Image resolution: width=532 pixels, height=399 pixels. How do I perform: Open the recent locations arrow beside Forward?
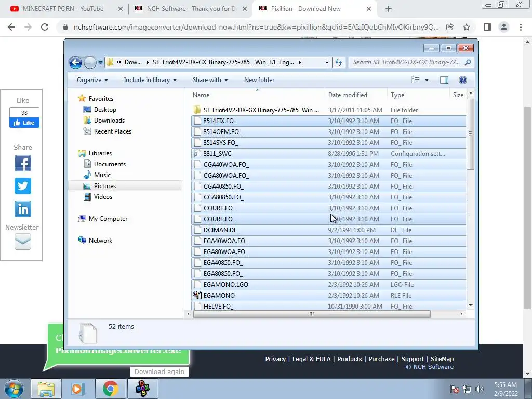pyautogui.click(x=100, y=62)
